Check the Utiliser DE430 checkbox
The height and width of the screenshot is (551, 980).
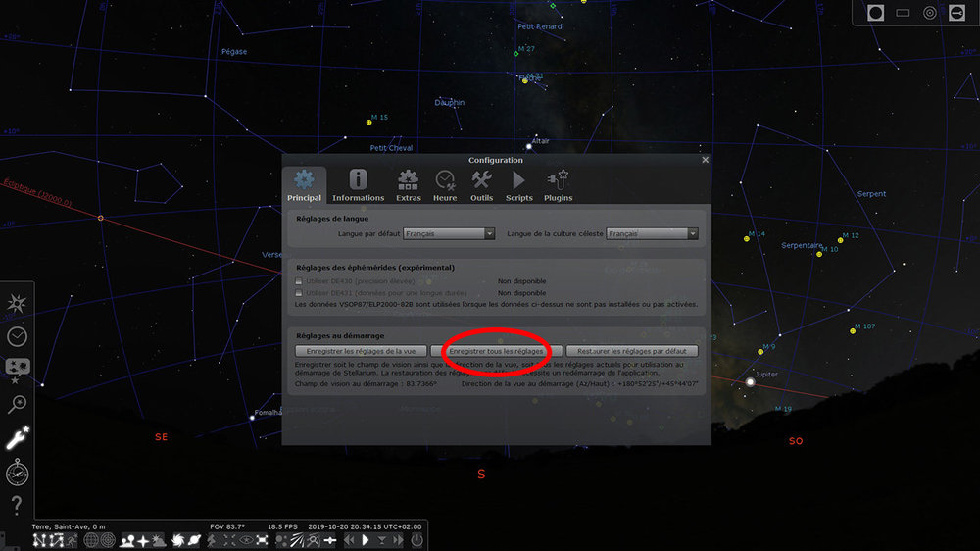coord(299,281)
